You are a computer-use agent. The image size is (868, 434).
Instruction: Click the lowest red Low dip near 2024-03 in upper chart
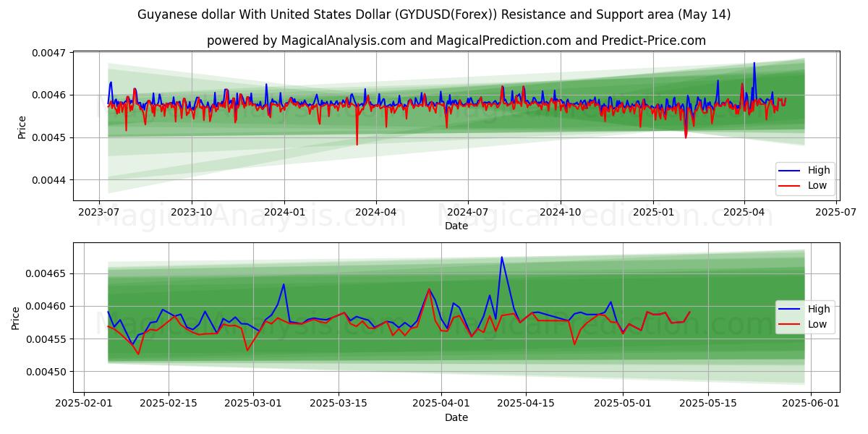tap(357, 143)
